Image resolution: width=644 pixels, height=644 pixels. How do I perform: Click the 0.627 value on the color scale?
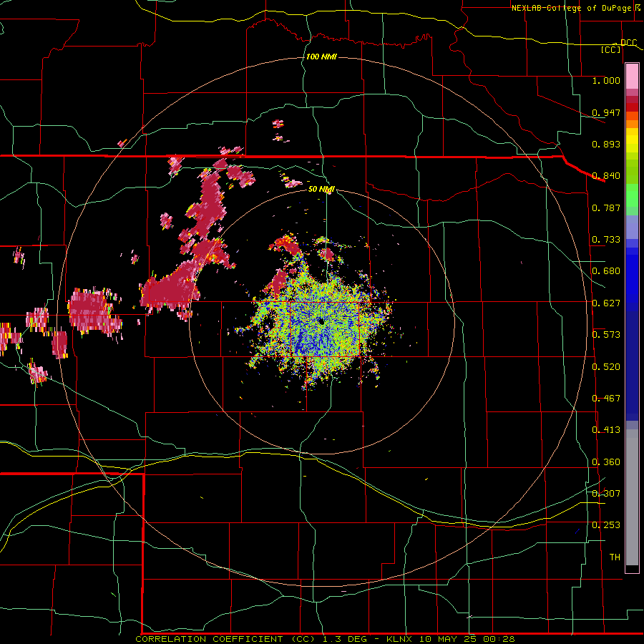(x=606, y=303)
